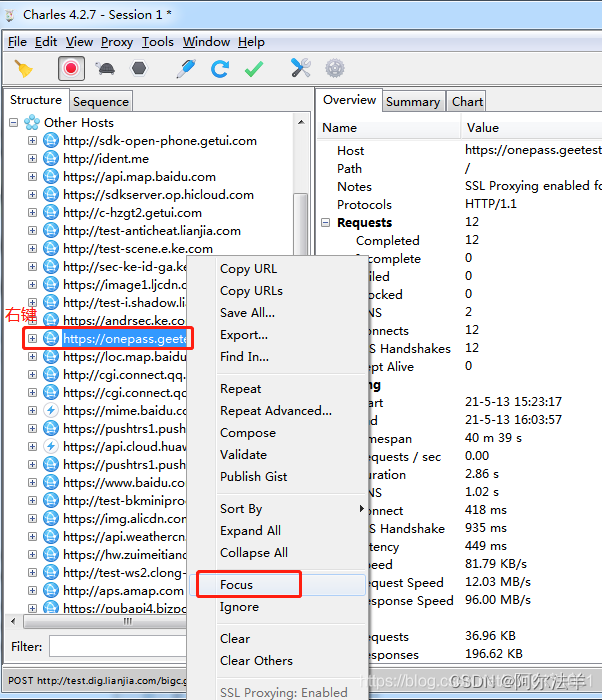Open the Help menu
Screen dimensions: 602x700
251,42
